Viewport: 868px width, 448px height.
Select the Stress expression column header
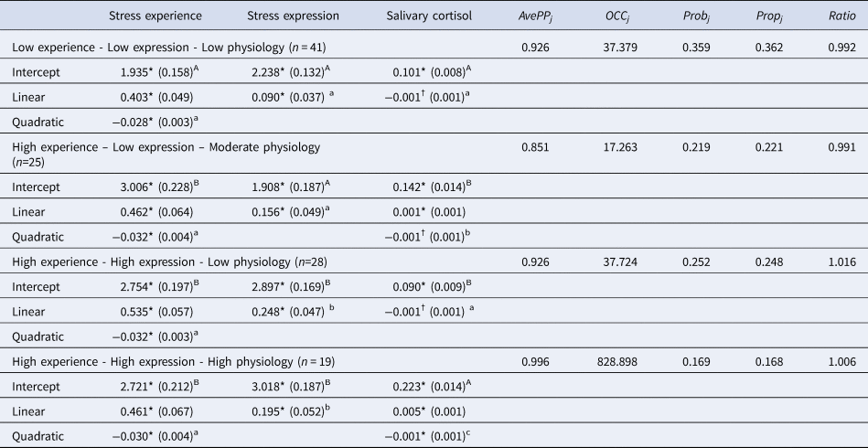click(294, 16)
